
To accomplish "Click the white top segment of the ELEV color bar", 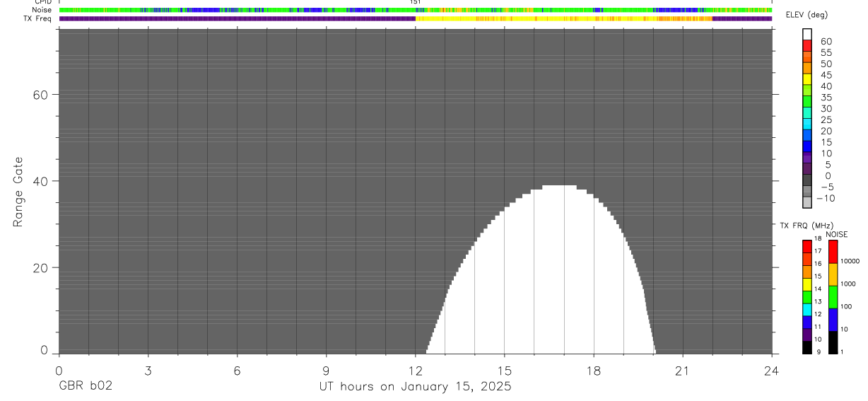I will [807, 35].
